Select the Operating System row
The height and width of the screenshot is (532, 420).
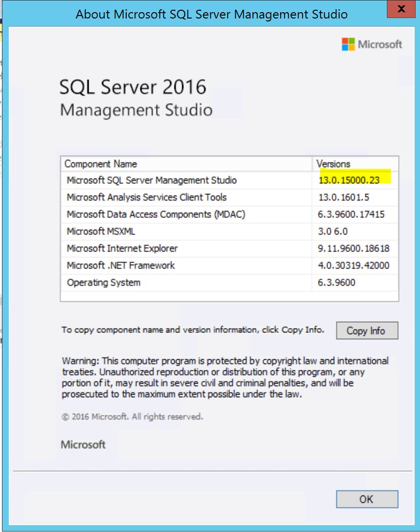(229, 283)
